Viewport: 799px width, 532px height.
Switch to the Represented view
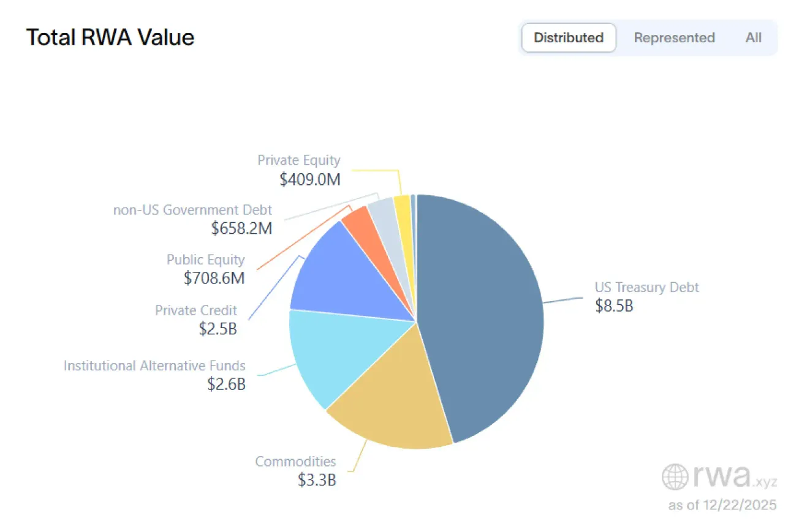[674, 38]
